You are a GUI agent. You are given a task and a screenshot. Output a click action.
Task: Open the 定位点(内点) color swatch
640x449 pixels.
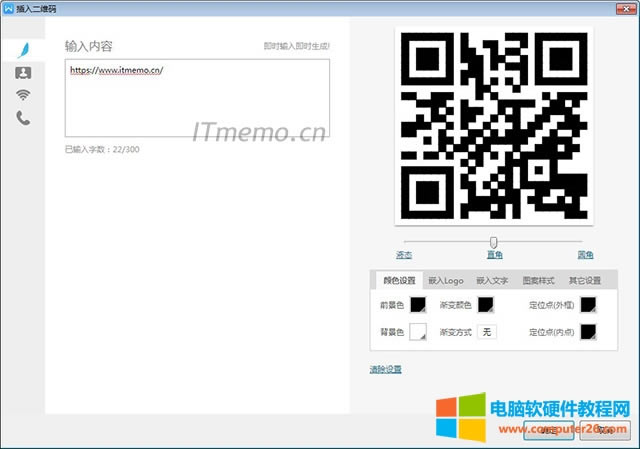pos(588,331)
